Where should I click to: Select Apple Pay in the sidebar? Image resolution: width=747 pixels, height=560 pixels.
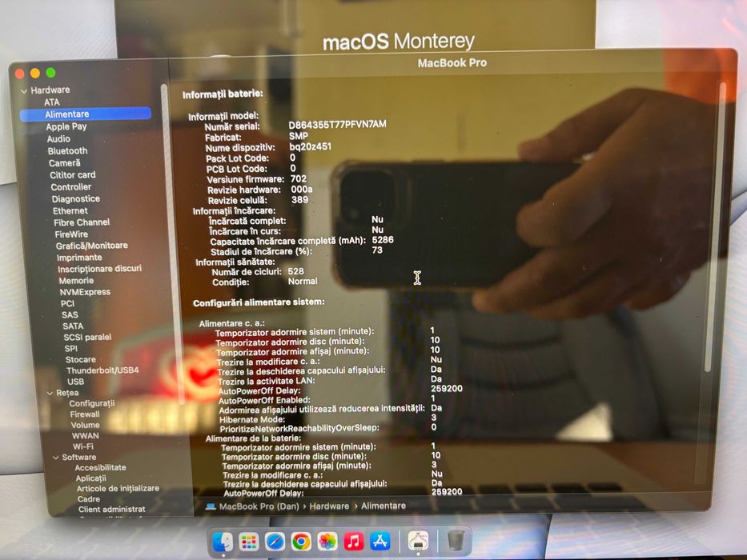pos(66,126)
